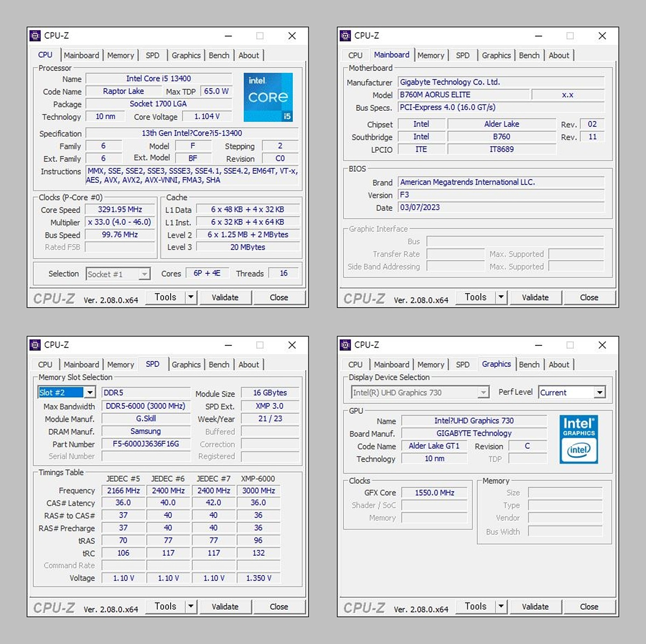Switch to Memory tab in CPU window
Image resolution: width=646 pixels, height=644 pixels.
(x=121, y=55)
